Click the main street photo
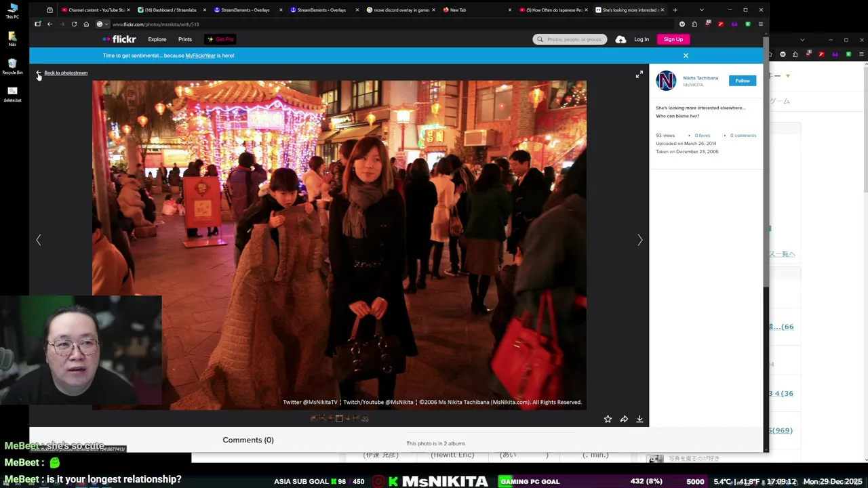Screen dimensions: 868x488 (339, 245)
